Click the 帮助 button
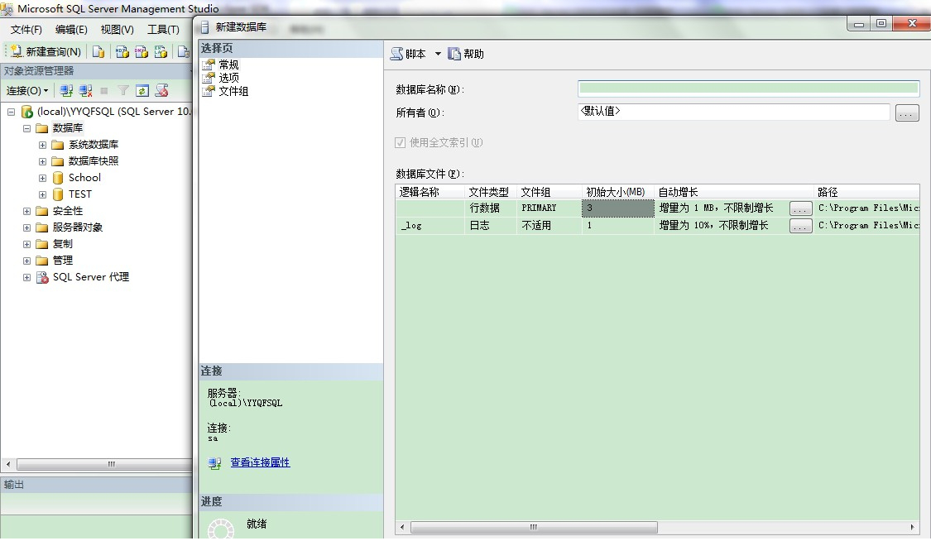 point(466,54)
